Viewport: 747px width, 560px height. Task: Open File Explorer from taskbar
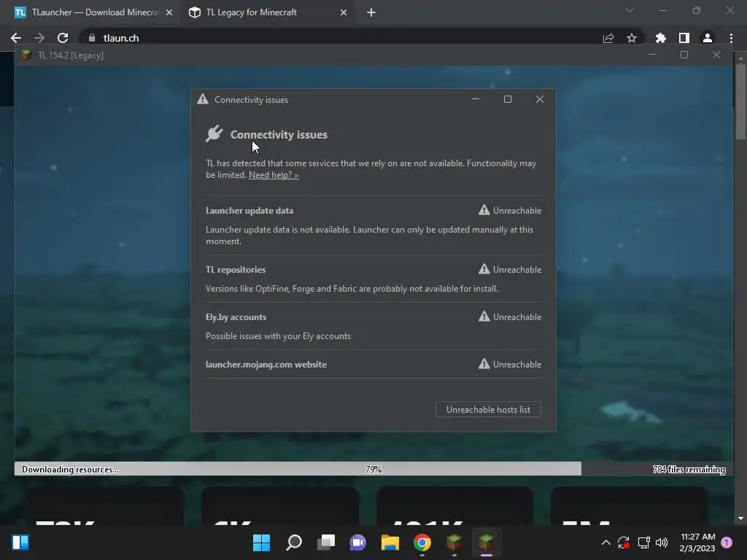pos(390,542)
